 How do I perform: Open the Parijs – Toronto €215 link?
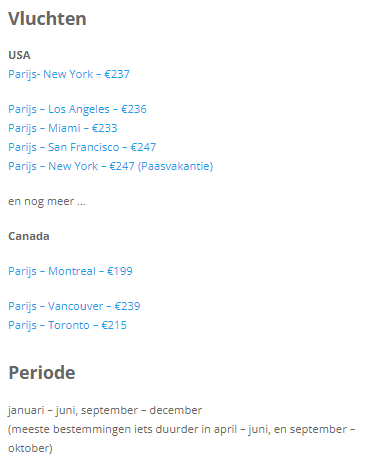point(67,325)
